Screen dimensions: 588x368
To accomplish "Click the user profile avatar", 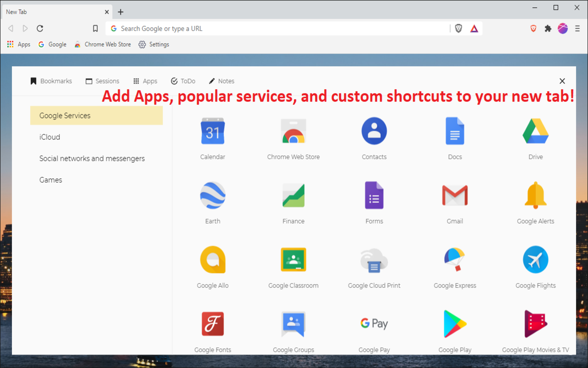I will point(563,29).
